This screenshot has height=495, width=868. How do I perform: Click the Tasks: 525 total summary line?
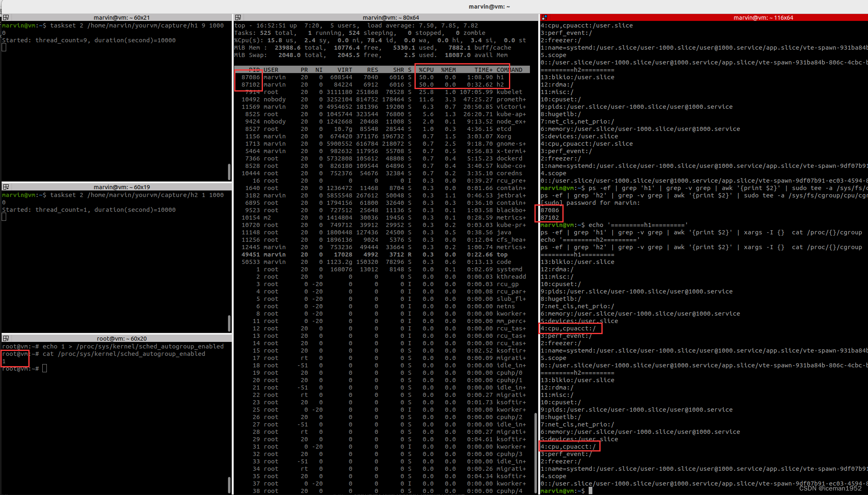359,33
